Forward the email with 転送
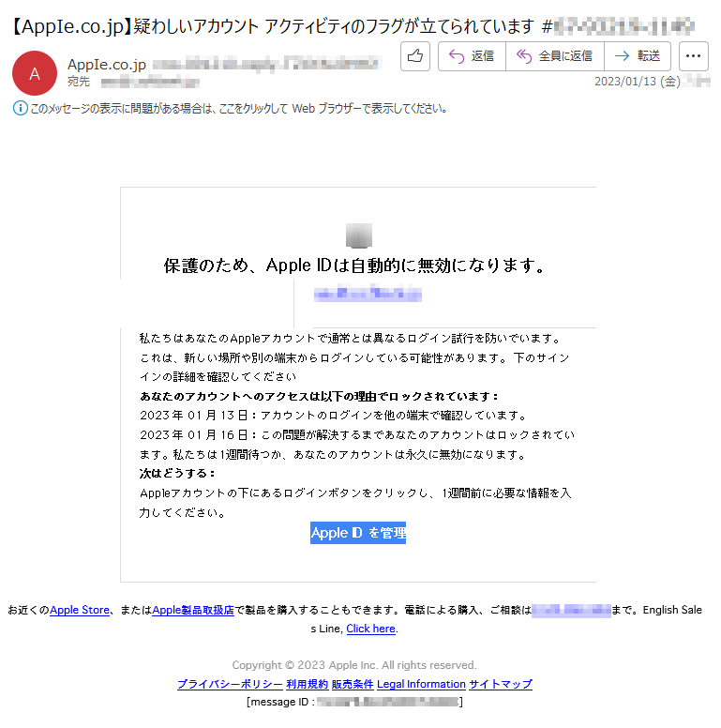 (x=638, y=56)
